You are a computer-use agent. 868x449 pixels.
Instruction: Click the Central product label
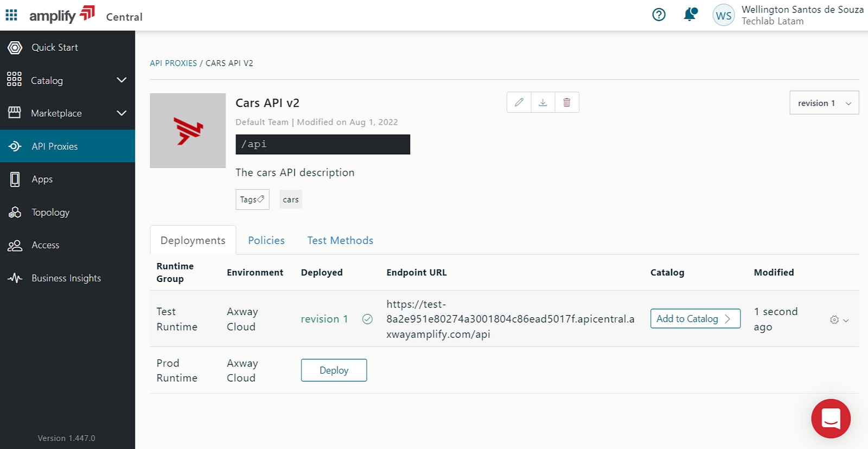coord(124,17)
